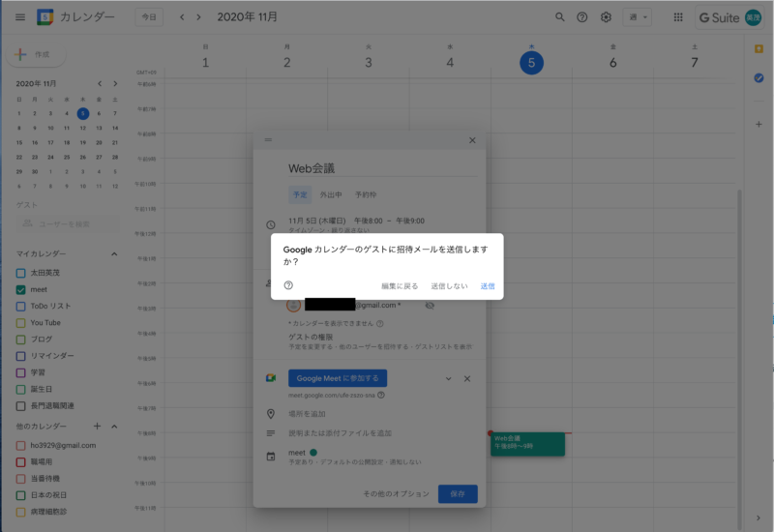This screenshot has width=774, height=532.
Task: Click the Web会議 title field
Action: pyautogui.click(x=382, y=168)
